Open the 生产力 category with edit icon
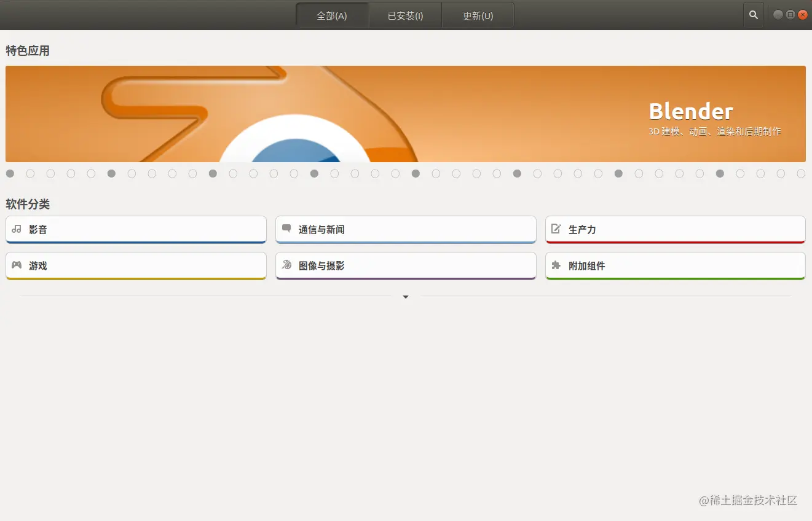This screenshot has height=521, width=812. pyautogui.click(x=675, y=229)
